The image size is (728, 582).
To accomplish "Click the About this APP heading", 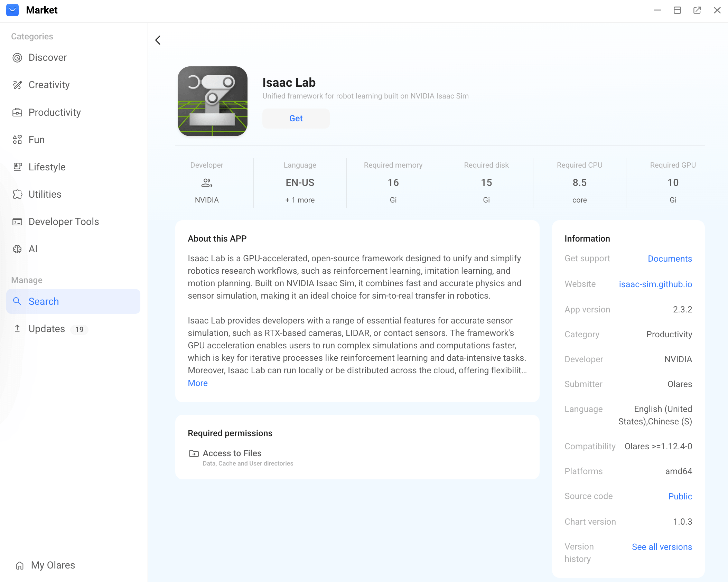I will click(217, 239).
